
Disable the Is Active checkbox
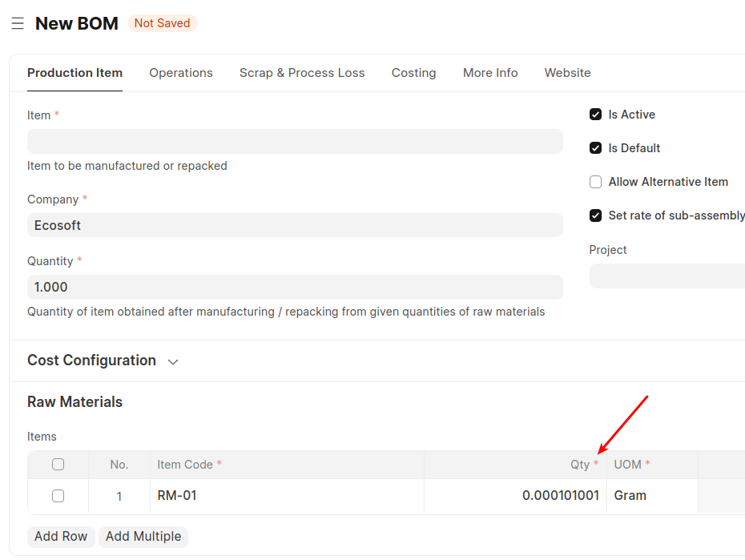[595, 115]
